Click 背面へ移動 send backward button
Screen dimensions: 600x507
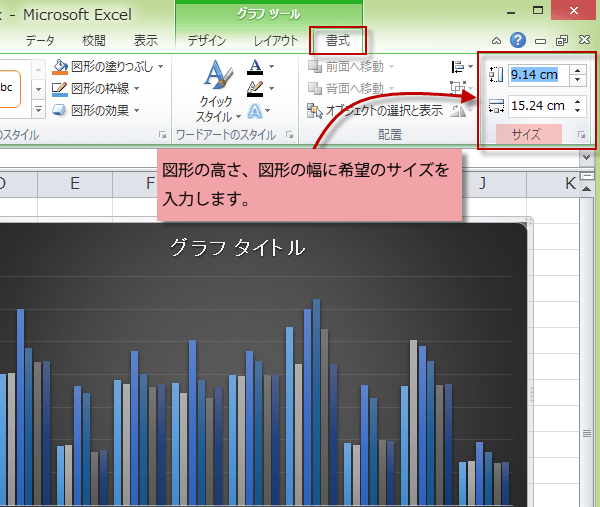tap(351, 88)
